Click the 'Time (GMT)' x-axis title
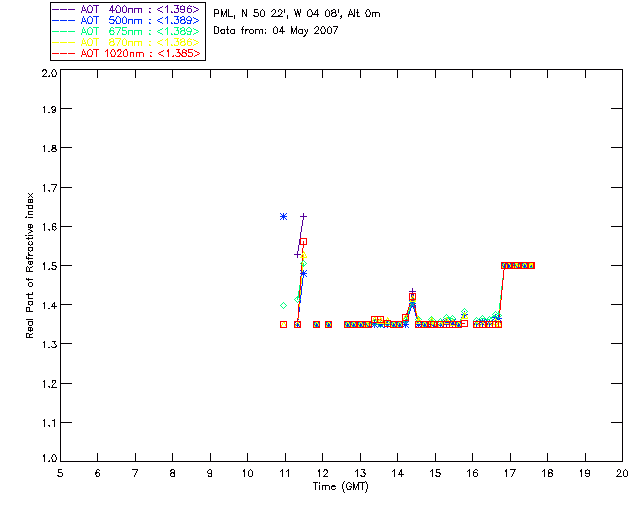Screen dimensions: 640x512 click(341, 487)
